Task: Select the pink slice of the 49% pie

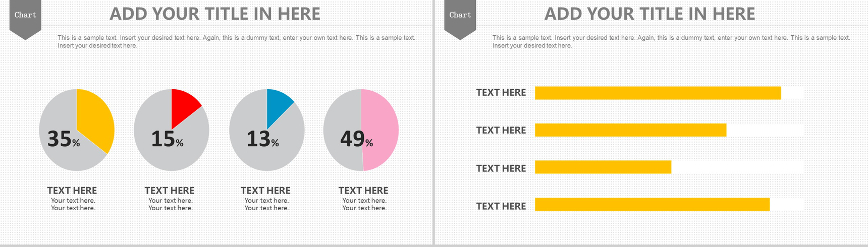Action: click(x=381, y=130)
